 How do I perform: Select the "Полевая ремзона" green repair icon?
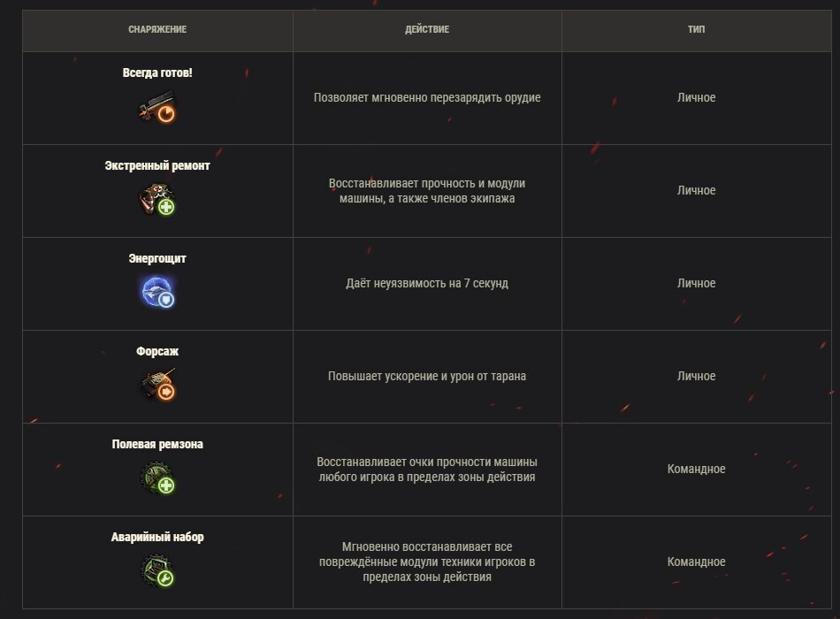coord(159,480)
